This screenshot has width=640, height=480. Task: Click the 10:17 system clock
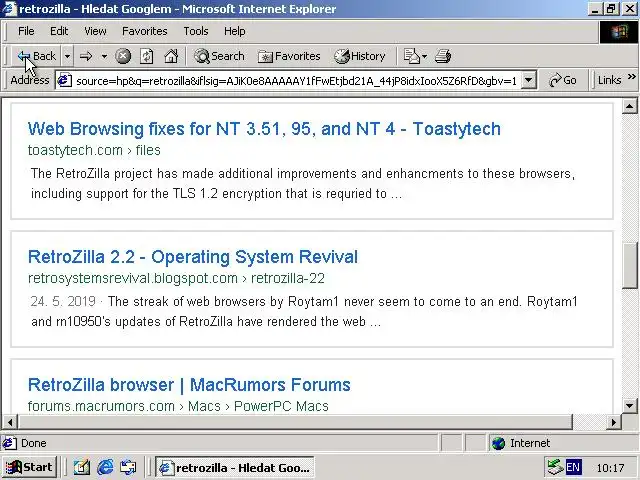610,468
